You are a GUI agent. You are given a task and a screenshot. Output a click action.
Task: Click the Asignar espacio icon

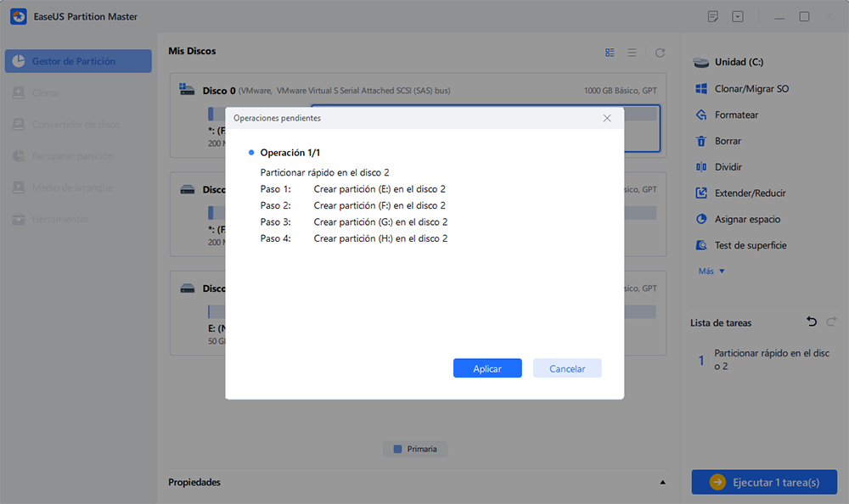701,219
